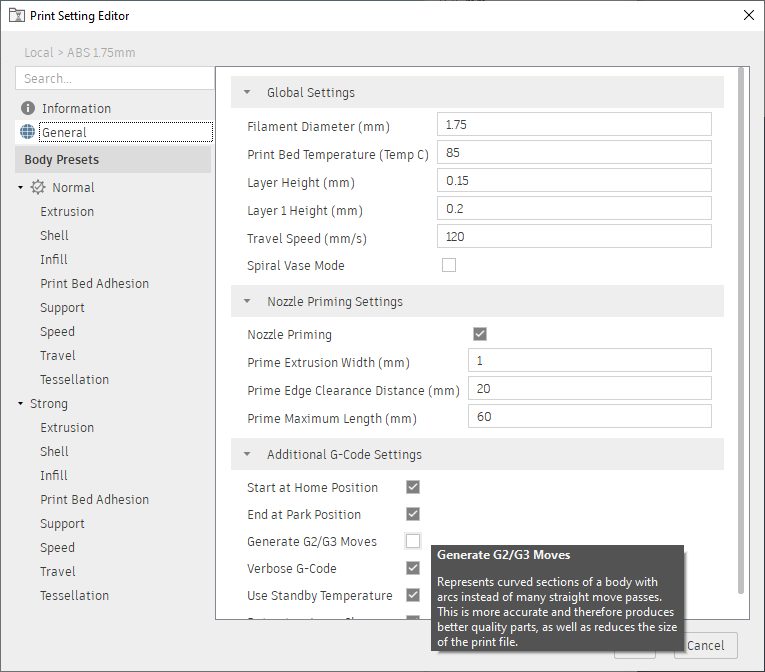Toggle the Nozzle Priming checkbox

(480, 334)
